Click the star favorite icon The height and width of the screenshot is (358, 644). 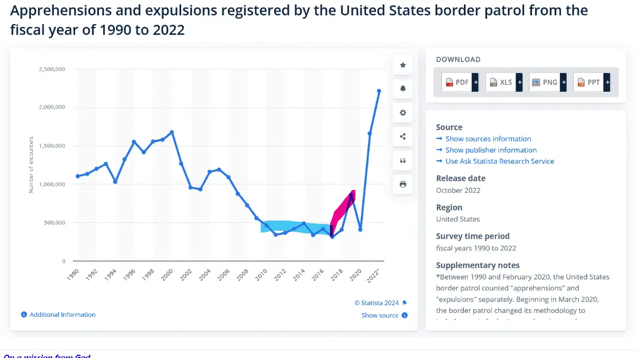coord(402,65)
